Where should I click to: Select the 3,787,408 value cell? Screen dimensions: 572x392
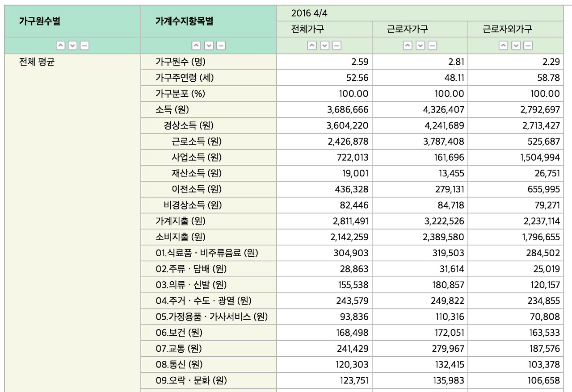point(420,142)
